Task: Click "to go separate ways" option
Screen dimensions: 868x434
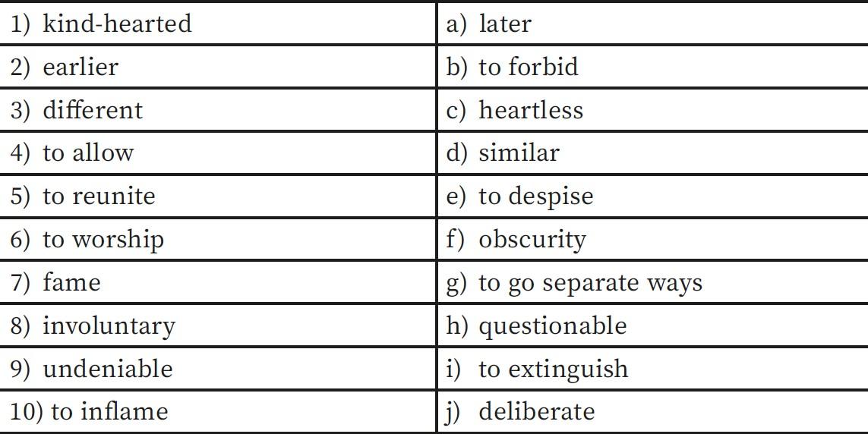Action: point(591,283)
